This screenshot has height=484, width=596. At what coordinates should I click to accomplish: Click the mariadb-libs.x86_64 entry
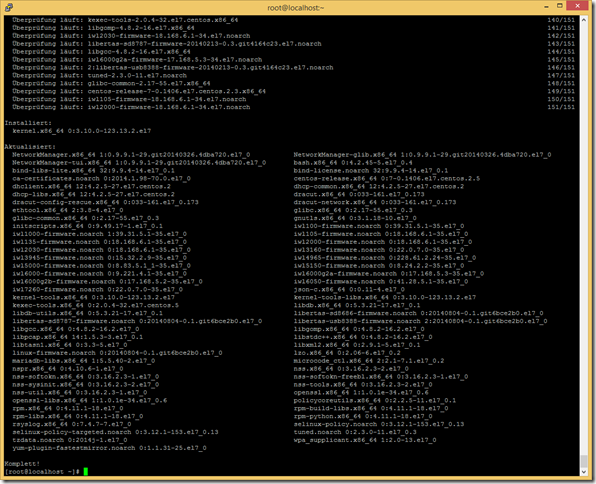[84, 361]
